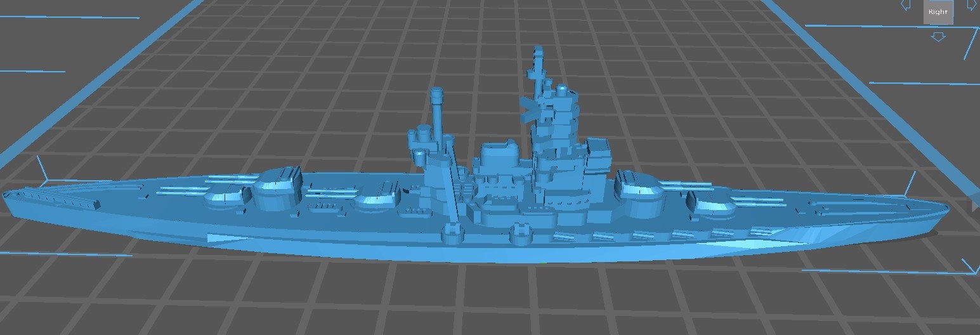The width and height of the screenshot is (980, 335).
Task: Expand the side panel via right-edge triangle
Action: point(976,206)
